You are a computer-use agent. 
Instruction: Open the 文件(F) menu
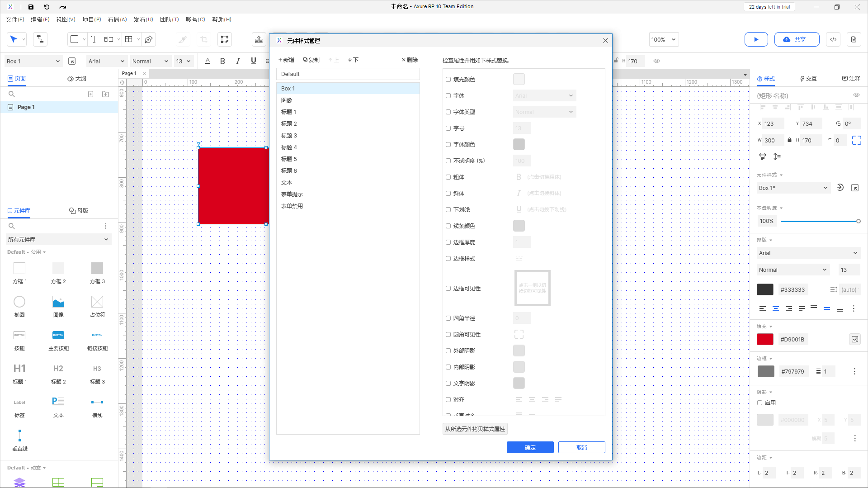(x=15, y=19)
